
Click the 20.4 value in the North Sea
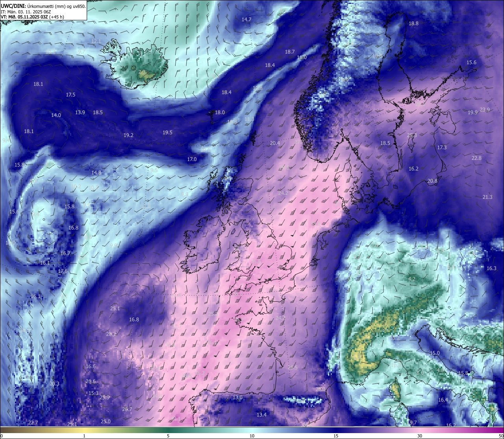click(x=275, y=143)
